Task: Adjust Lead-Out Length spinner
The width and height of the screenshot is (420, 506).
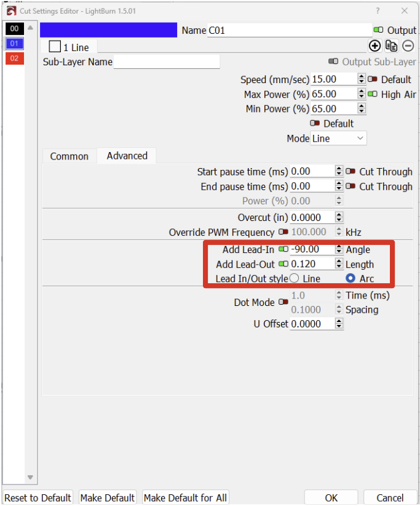Action: tap(338, 264)
